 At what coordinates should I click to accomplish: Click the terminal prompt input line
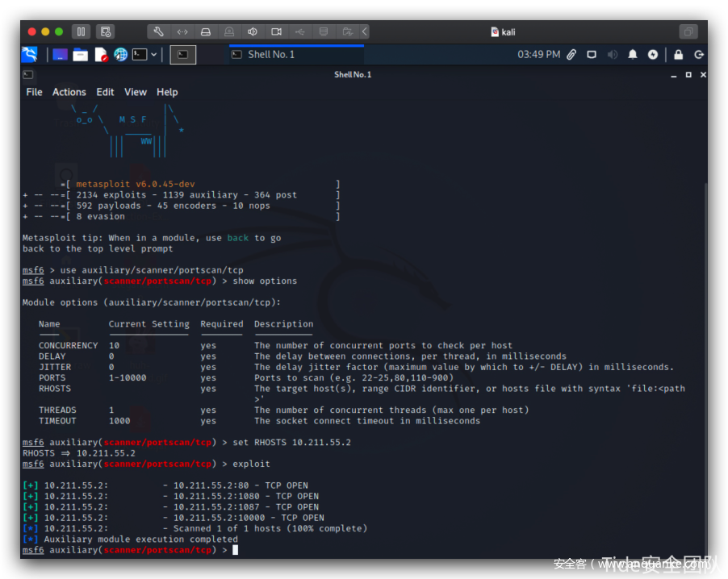click(x=236, y=550)
